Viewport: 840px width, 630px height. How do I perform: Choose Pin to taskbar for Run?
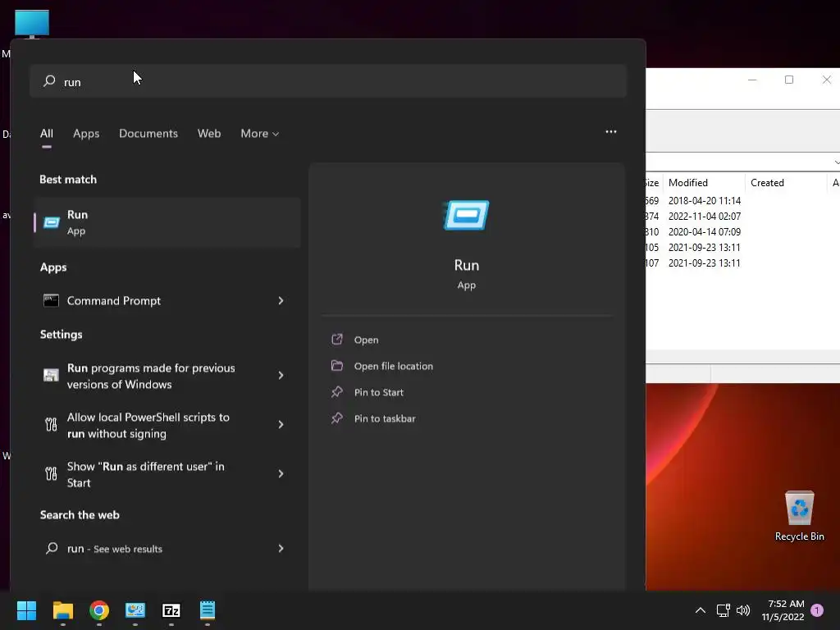pyautogui.click(x=385, y=418)
